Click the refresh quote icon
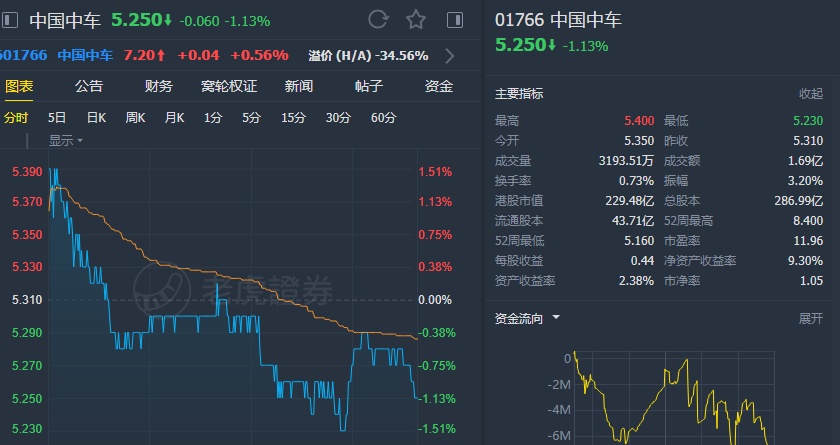 [378, 19]
